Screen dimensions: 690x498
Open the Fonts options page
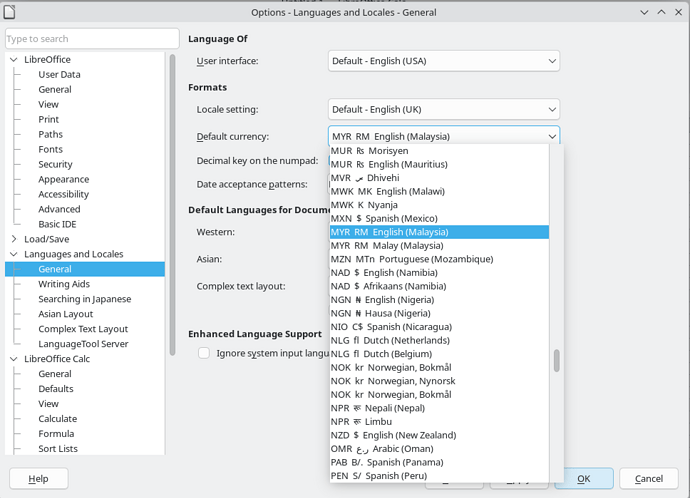(51, 149)
